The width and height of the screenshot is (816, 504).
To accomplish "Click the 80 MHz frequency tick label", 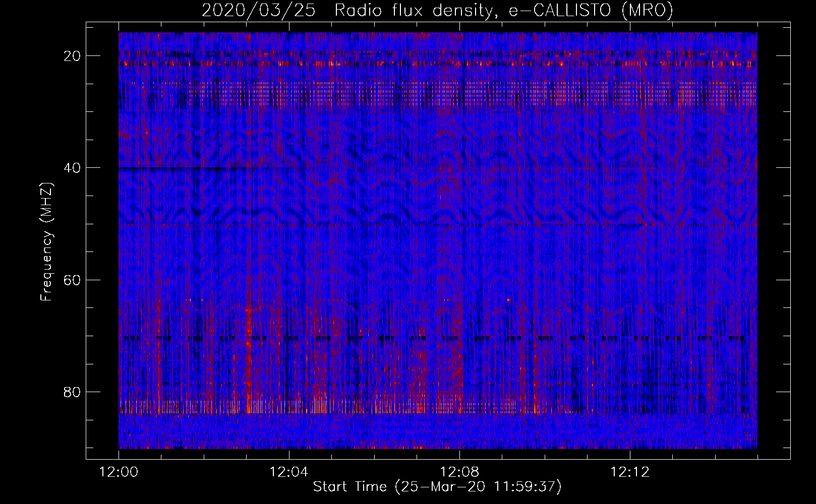I will (x=73, y=392).
